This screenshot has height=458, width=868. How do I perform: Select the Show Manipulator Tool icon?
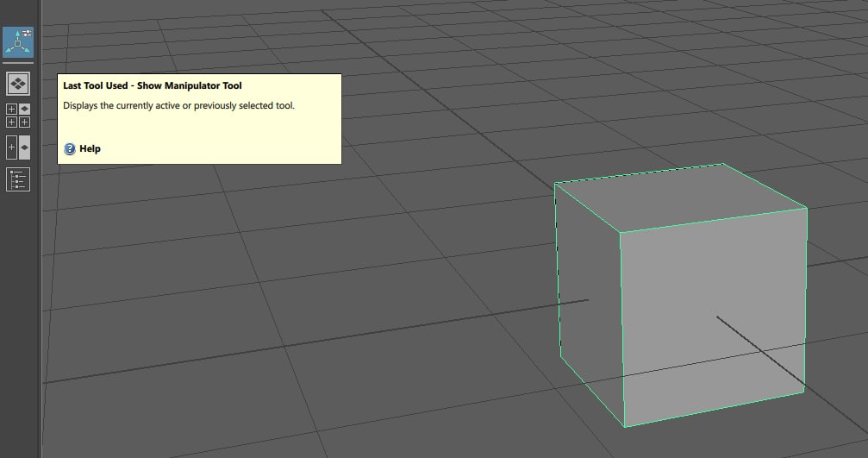[18, 42]
